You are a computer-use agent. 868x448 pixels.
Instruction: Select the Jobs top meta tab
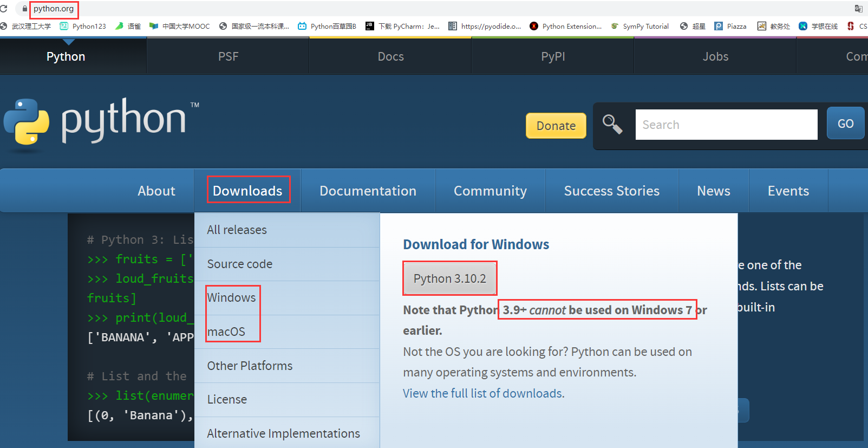[x=715, y=56]
